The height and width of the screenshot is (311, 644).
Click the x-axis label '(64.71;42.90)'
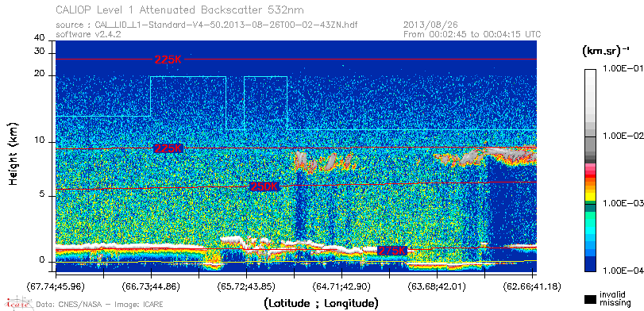(341, 286)
